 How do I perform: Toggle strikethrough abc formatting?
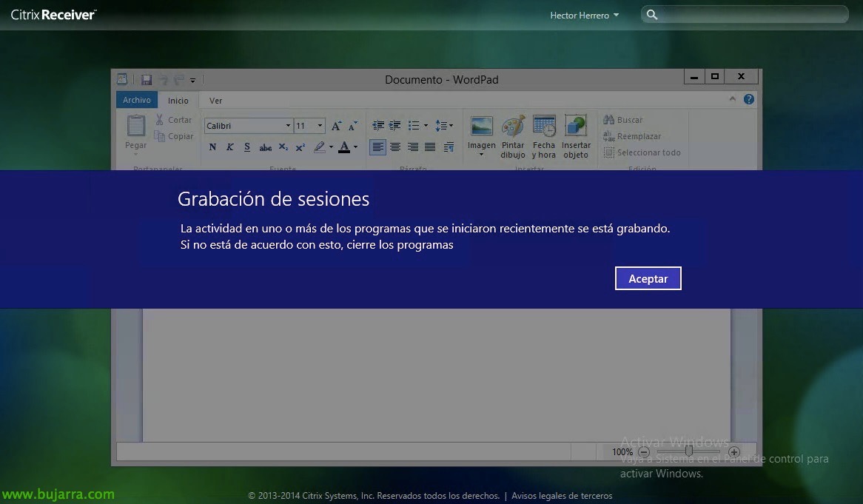click(x=265, y=147)
